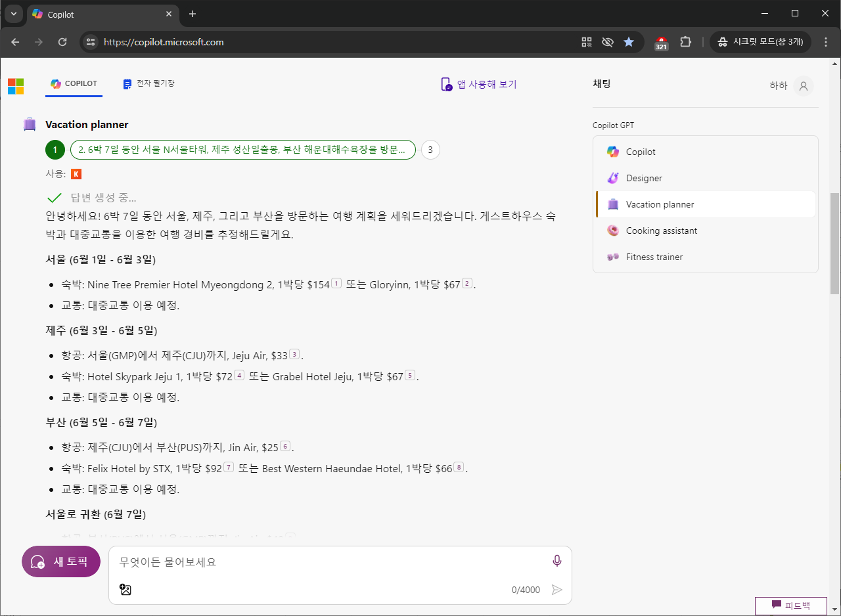Open citation 7 for Felix Hotel by STX
The height and width of the screenshot is (616, 841).
pos(229,467)
